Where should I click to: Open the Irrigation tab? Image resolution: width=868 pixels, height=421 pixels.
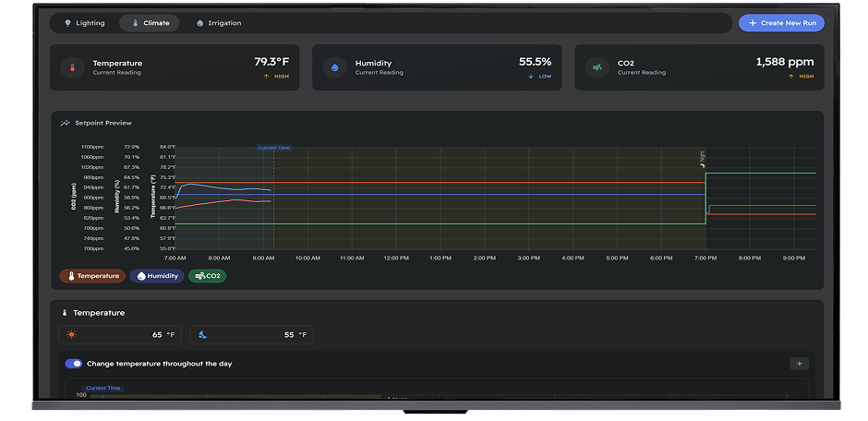pyautogui.click(x=219, y=23)
